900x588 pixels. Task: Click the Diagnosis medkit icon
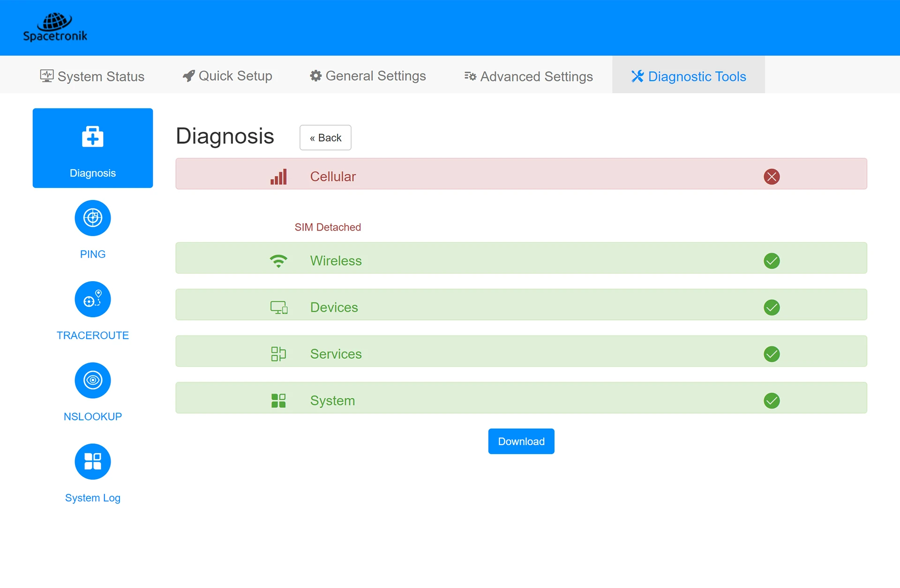(93, 137)
